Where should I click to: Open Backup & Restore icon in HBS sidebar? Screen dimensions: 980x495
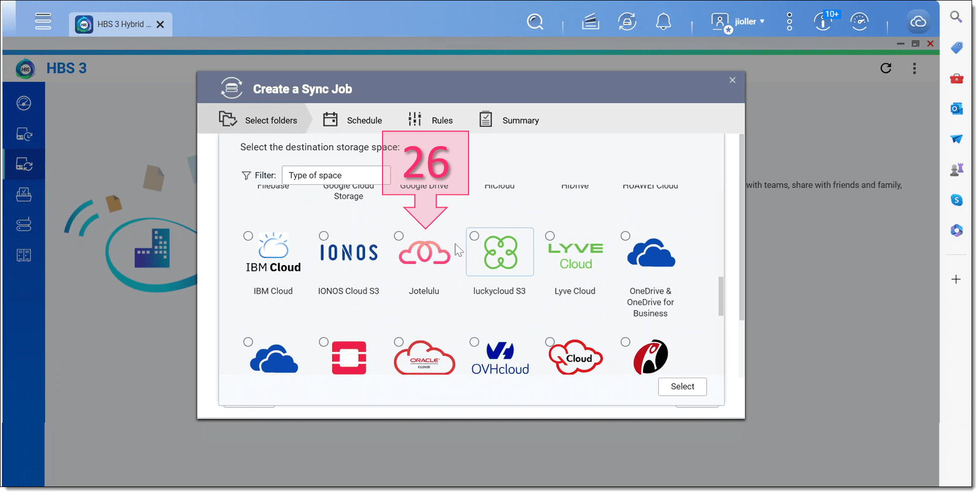click(24, 134)
